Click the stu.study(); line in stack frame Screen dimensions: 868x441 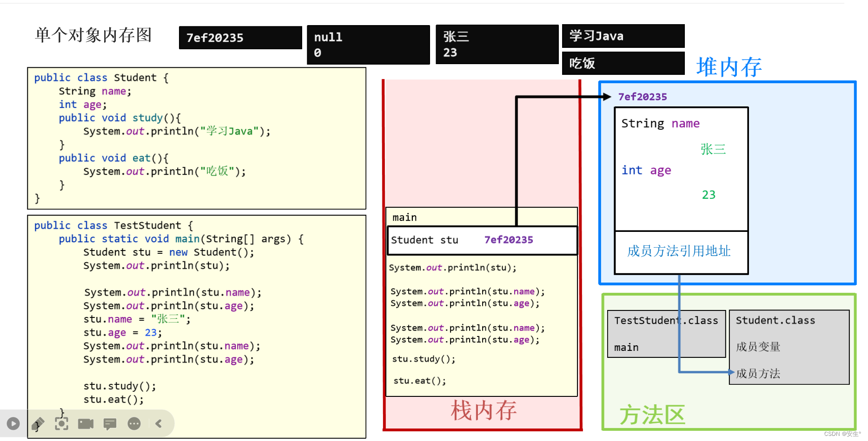pyautogui.click(x=424, y=359)
